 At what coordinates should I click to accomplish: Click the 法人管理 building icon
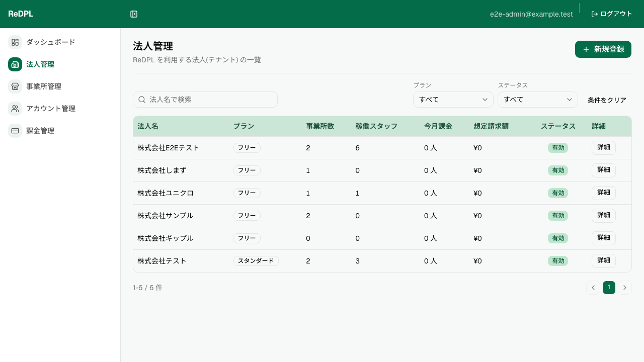(x=15, y=64)
